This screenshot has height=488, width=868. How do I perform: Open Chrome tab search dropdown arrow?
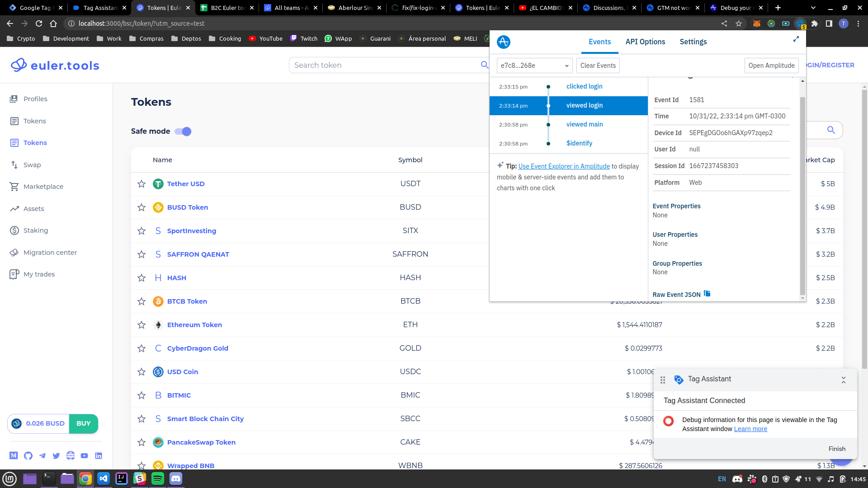click(x=813, y=8)
